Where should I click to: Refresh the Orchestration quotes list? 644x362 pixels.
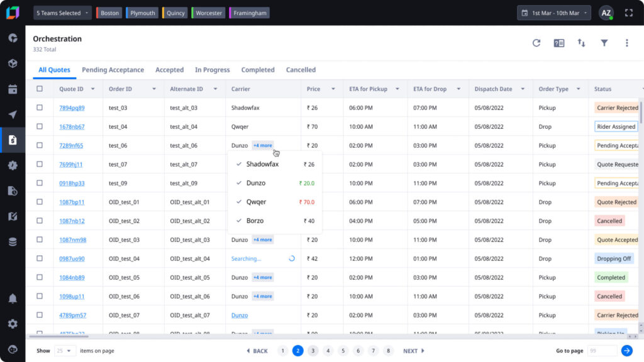click(x=536, y=43)
